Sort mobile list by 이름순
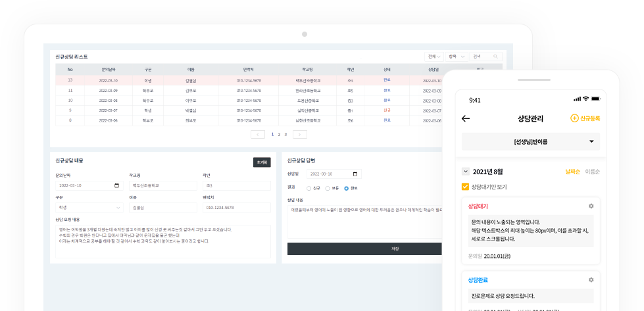The image size is (644, 311). (592, 172)
